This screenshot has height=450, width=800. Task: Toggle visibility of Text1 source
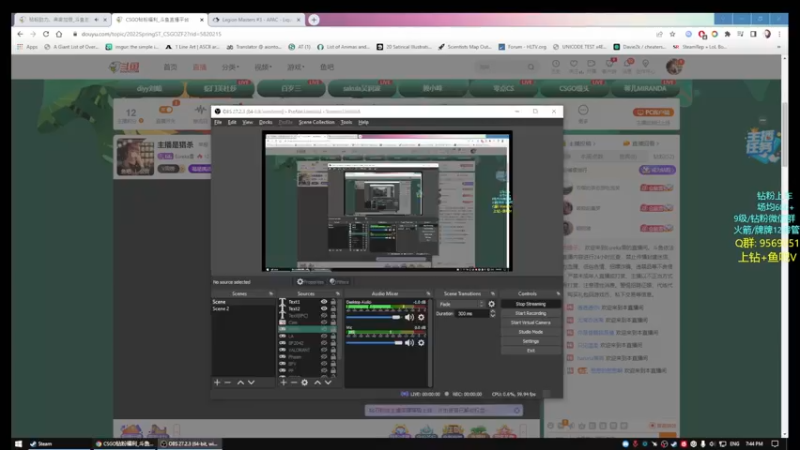tap(323, 302)
